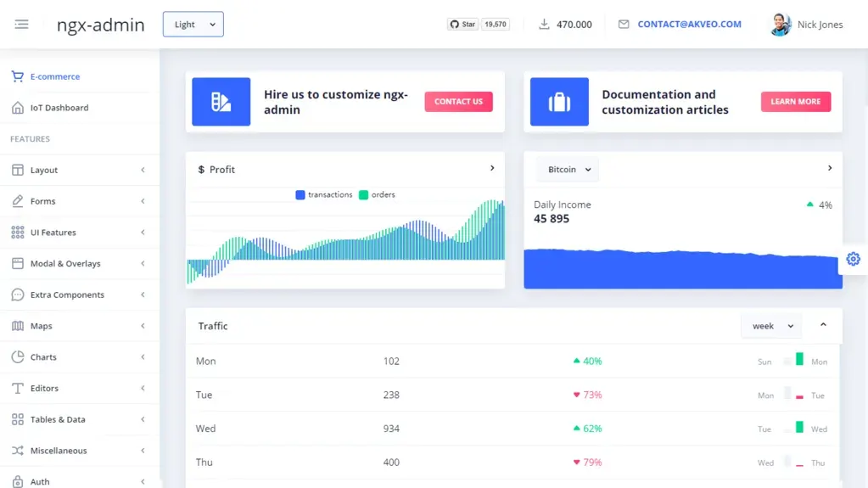The height and width of the screenshot is (488, 868).
Task: Open Nick Jones user avatar menu
Action: pyautogui.click(x=781, y=25)
